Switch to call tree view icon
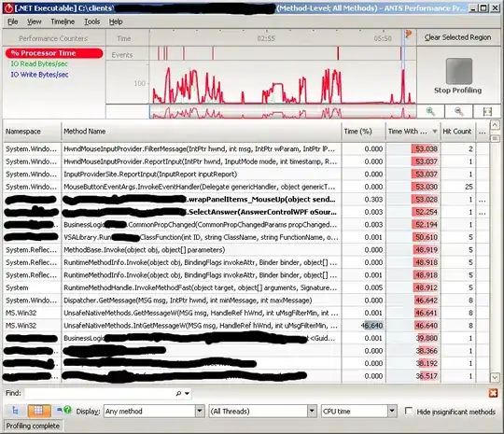 pyautogui.click(x=15, y=411)
